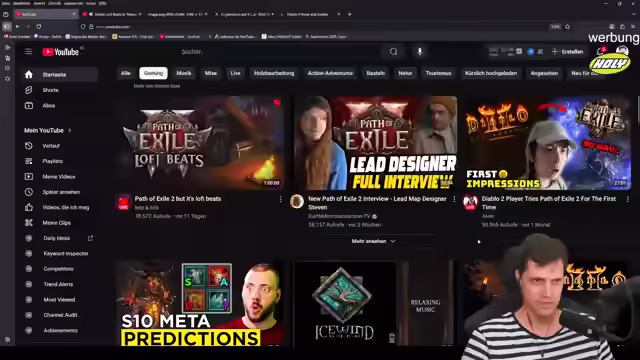This screenshot has height=360, width=640.
Task: Open Später ansehen list
Action: point(60,192)
